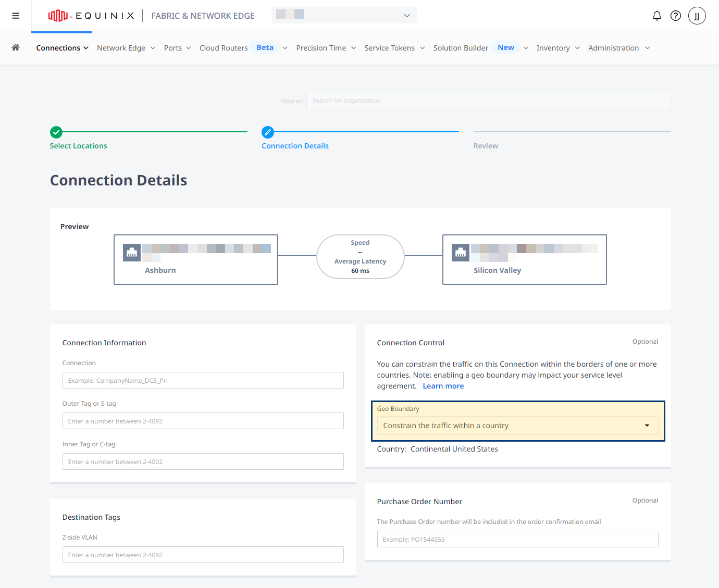Expand the Cloud Routers Beta chevron
Viewport: 719px width, 588px height.
(285, 48)
